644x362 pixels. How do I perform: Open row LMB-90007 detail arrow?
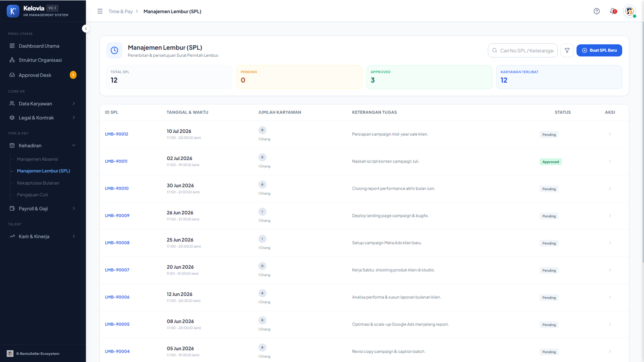tap(610, 270)
